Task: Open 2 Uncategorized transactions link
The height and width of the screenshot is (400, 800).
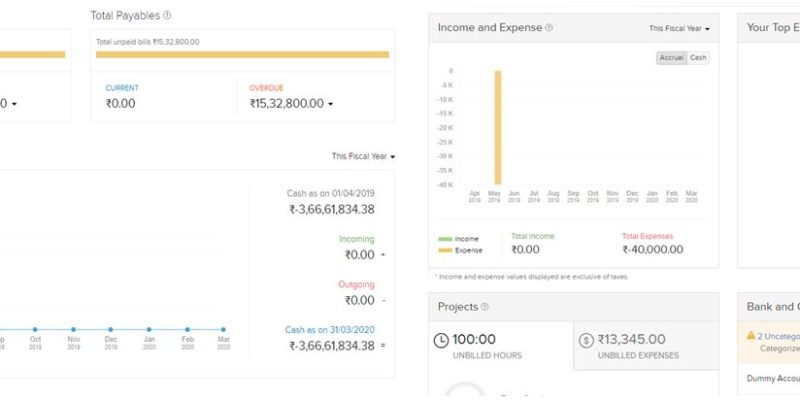Action: click(x=779, y=336)
